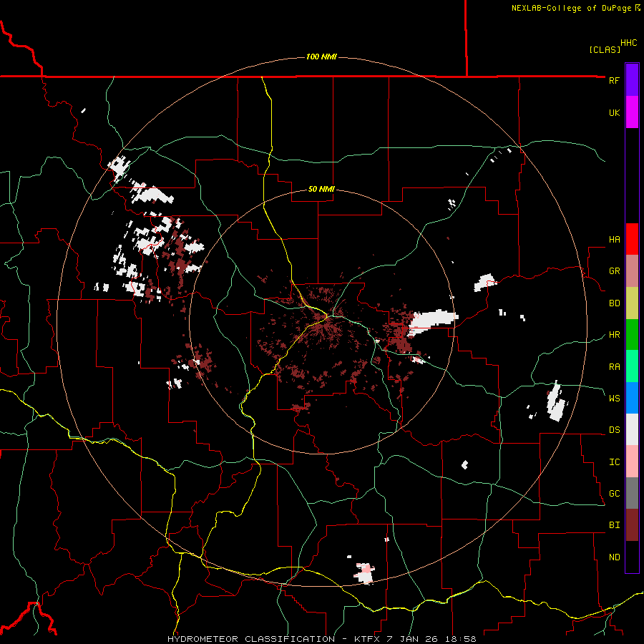Click the RF purple legend swatch
The image size is (644, 644).
click(x=632, y=80)
